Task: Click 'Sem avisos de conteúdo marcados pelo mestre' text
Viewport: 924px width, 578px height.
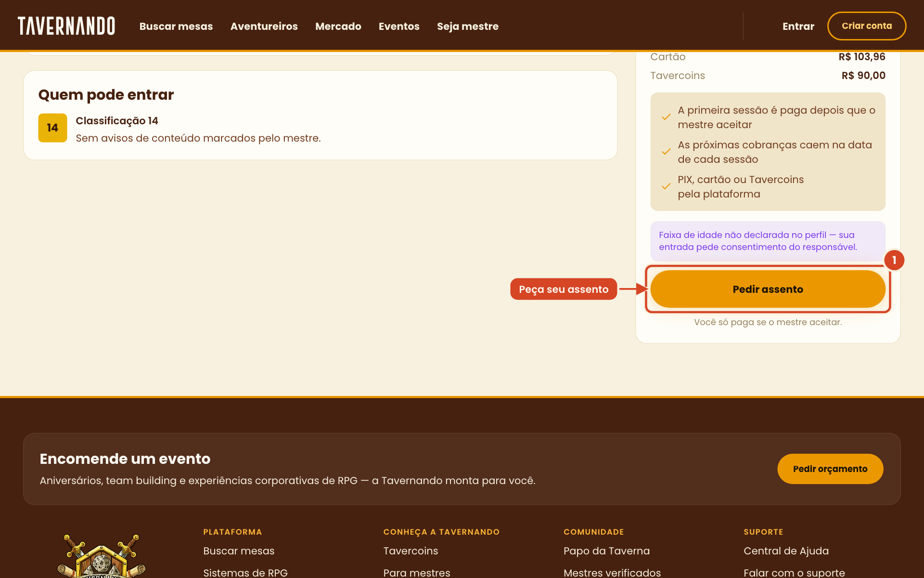Action: [198, 138]
